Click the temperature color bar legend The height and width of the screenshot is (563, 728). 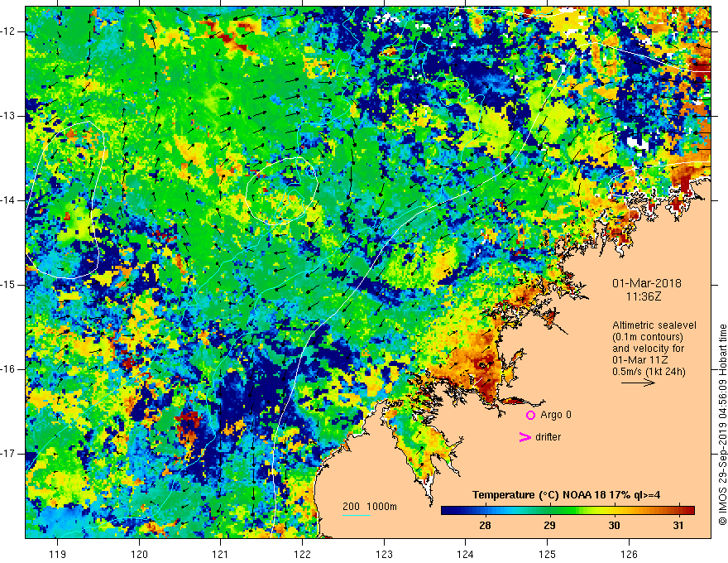click(568, 511)
